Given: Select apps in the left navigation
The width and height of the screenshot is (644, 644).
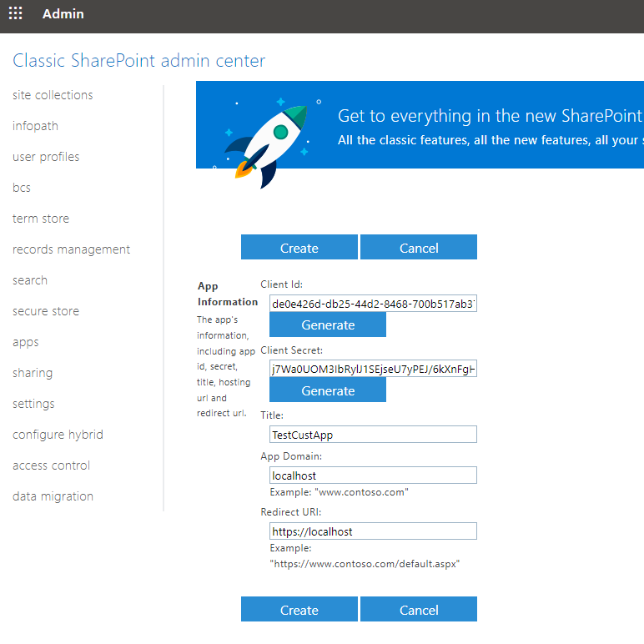Looking at the screenshot, I should [x=26, y=342].
